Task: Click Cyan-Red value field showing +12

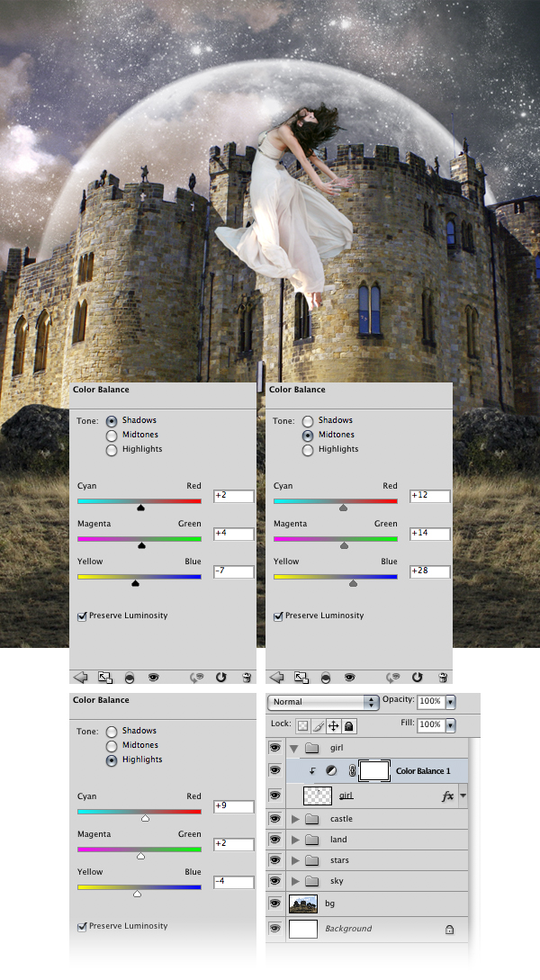Action: [430, 496]
